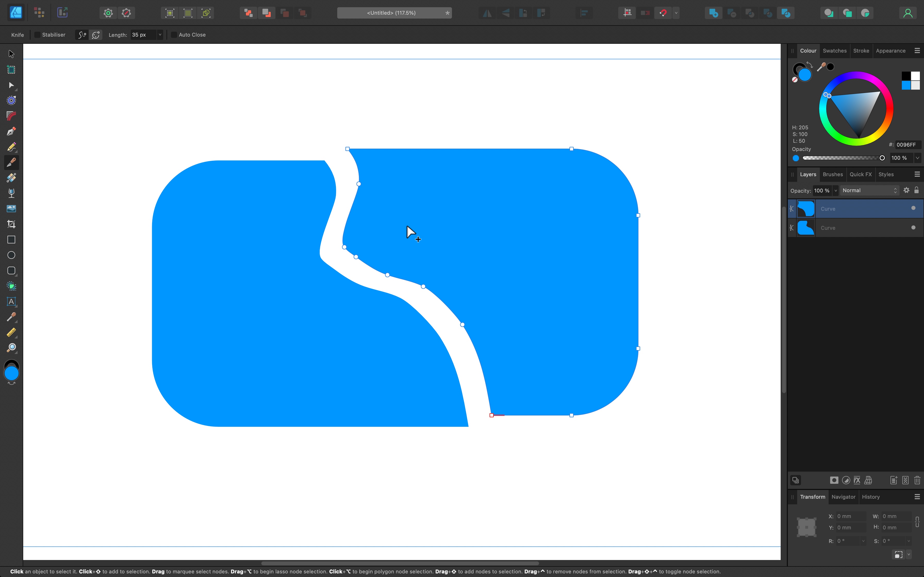Switch to the Node tool
Image resolution: width=924 pixels, height=577 pixels.
[x=11, y=85]
